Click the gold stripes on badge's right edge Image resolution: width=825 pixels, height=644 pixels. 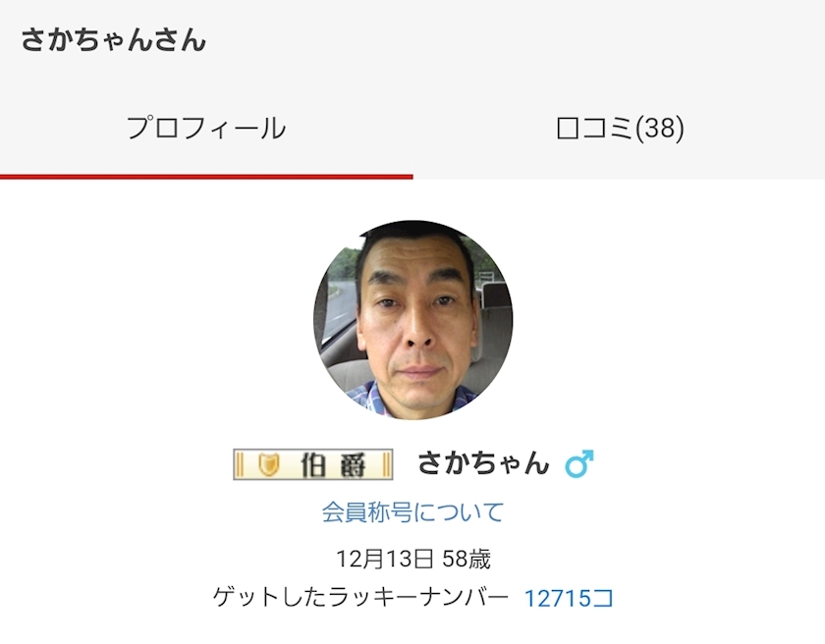[387, 464]
